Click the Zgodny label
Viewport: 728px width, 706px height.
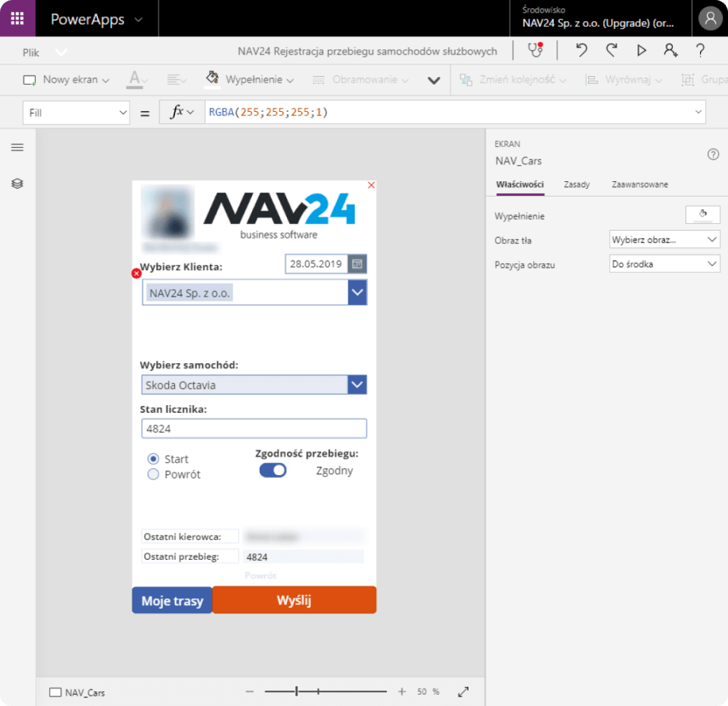pyautogui.click(x=335, y=471)
